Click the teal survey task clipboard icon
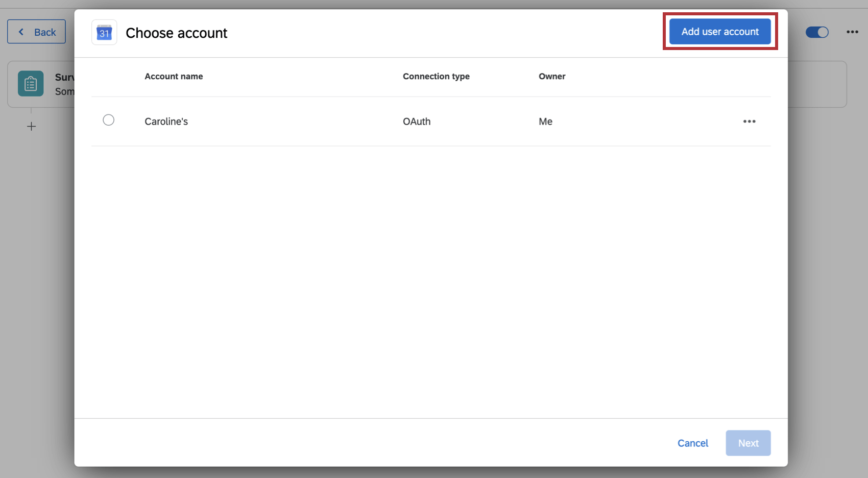 pyautogui.click(x=31, y=83)
